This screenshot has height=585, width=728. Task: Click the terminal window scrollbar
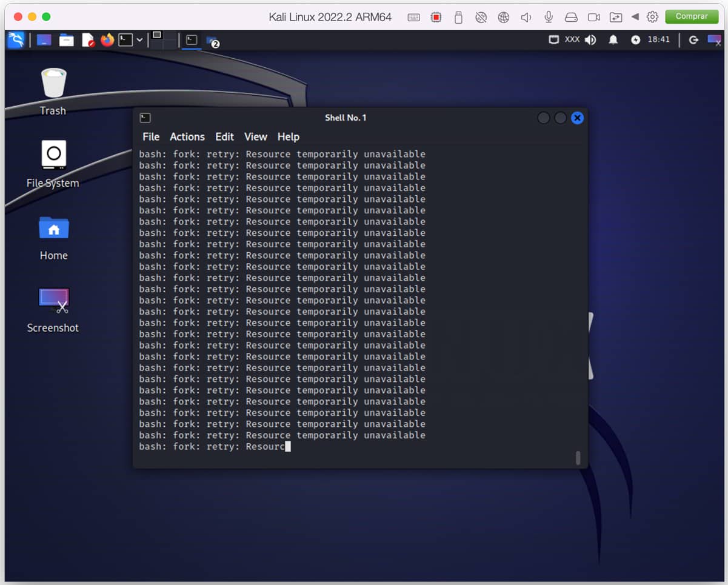[x=578, y=458]
